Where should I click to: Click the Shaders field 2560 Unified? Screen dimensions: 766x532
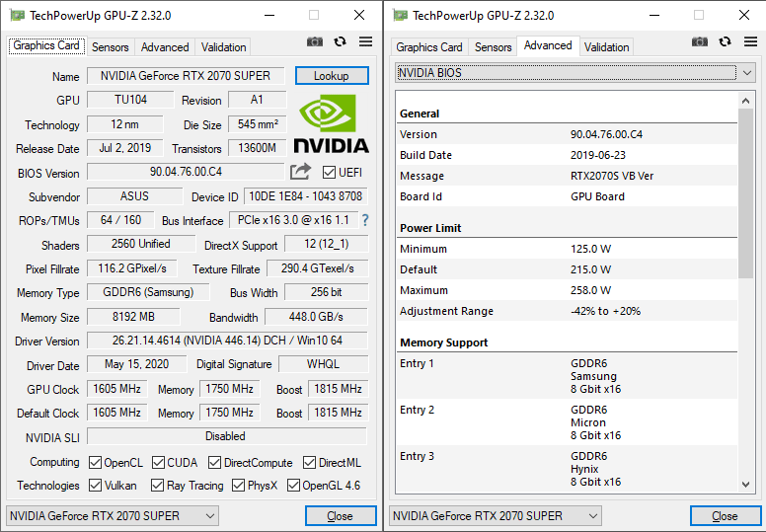point(141,244)
